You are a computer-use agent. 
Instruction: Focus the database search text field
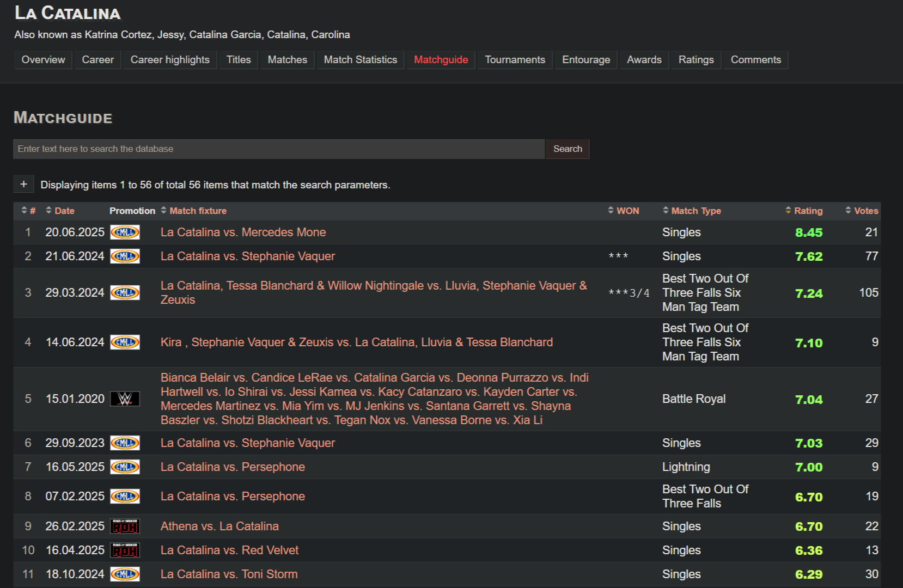tap(279, 149)
